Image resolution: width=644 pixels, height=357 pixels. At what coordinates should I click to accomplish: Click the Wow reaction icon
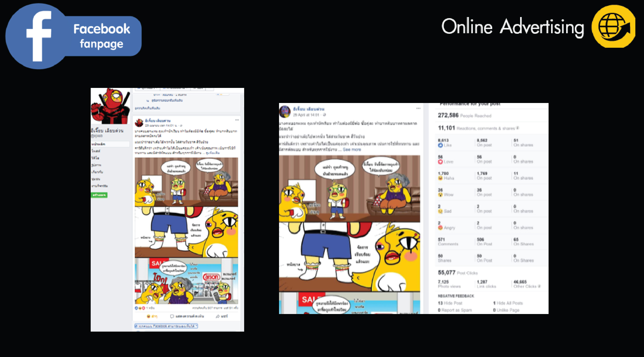coord(440,195)
